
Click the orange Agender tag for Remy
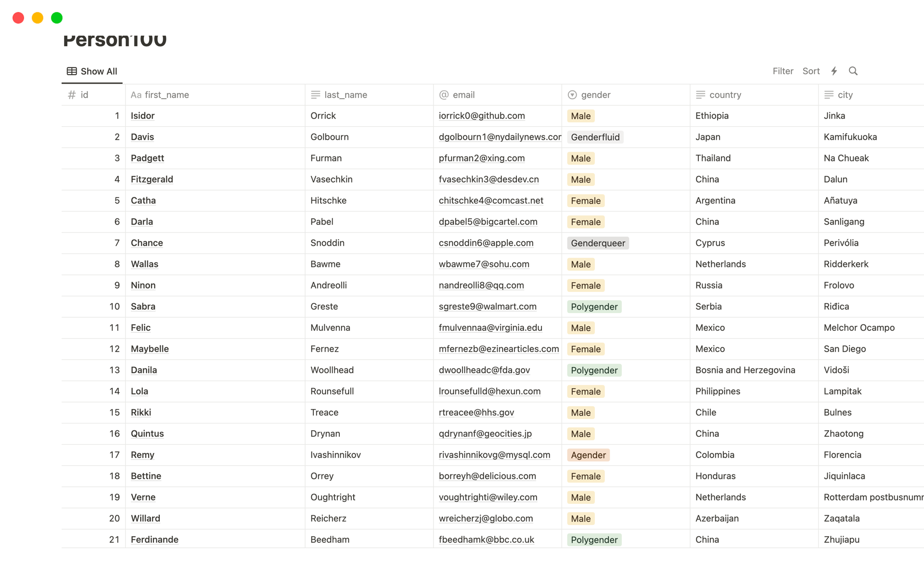click(588, 455)
